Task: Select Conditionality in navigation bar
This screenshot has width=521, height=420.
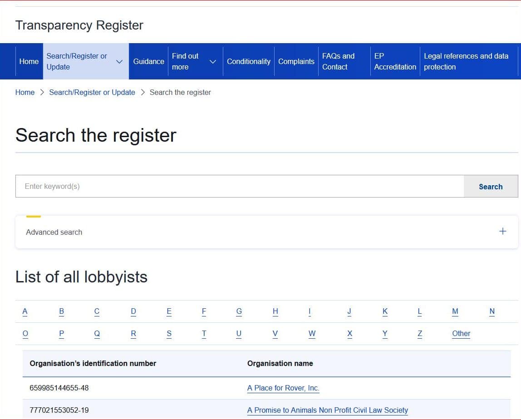Action: point(248,61)
